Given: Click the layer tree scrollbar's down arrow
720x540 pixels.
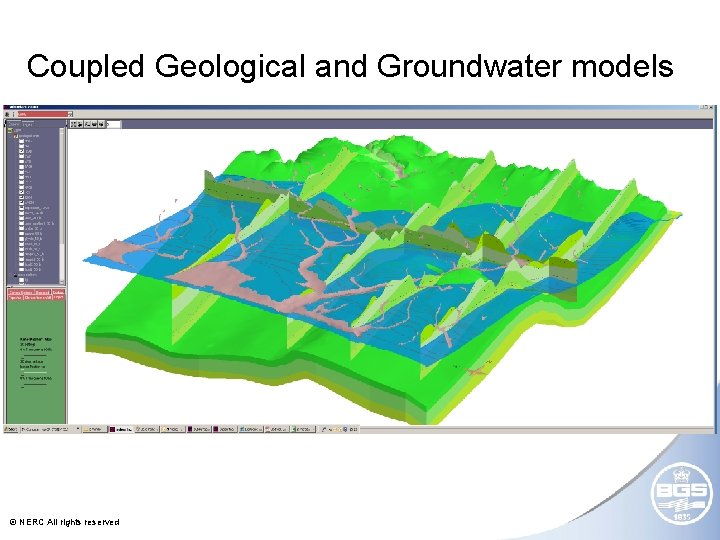Looking at the screenshot, I should pos(62,281).
